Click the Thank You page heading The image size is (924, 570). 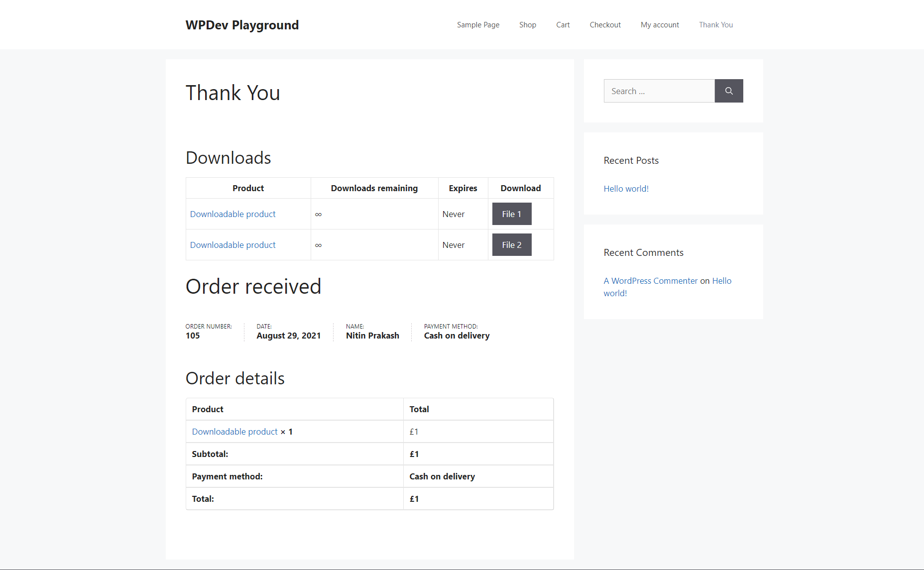tap(232, 93)
